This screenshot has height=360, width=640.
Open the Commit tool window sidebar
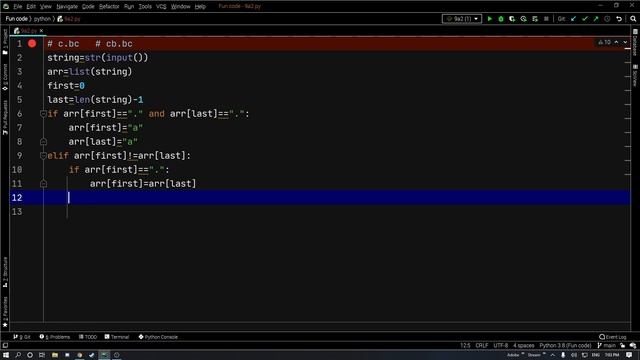pos(5,78)
